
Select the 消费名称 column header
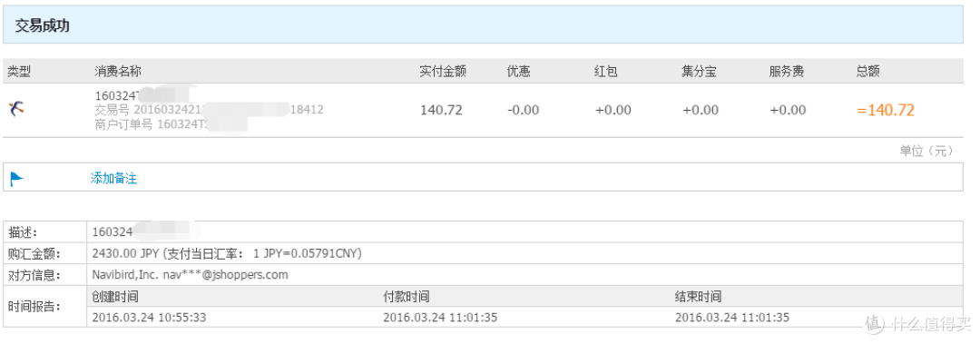(x=117, y=72)
